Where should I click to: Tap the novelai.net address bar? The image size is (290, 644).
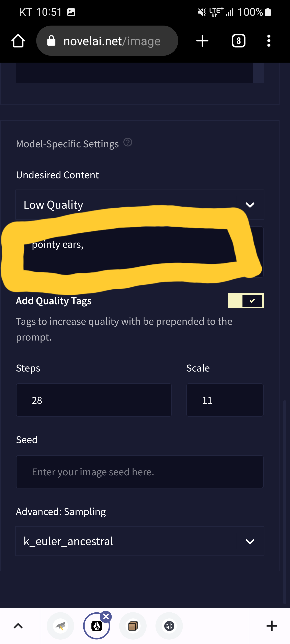pyautogui.click(x=107, y=41)
